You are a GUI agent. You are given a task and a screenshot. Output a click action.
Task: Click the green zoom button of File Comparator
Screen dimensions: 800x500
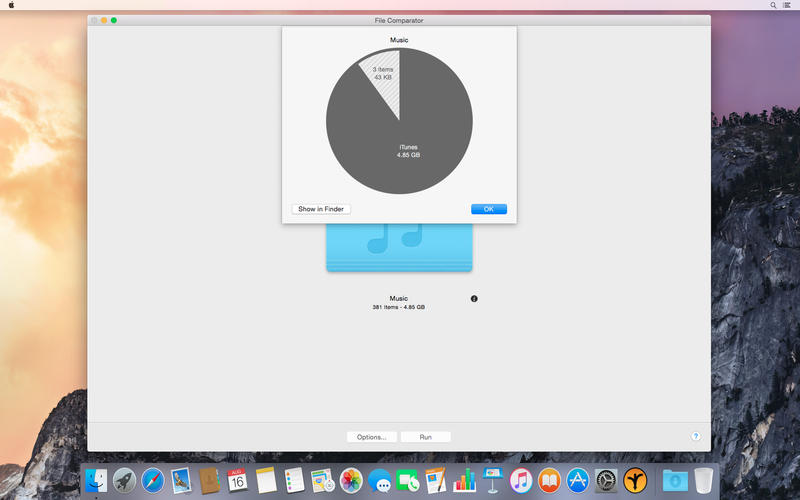(114, 20)
